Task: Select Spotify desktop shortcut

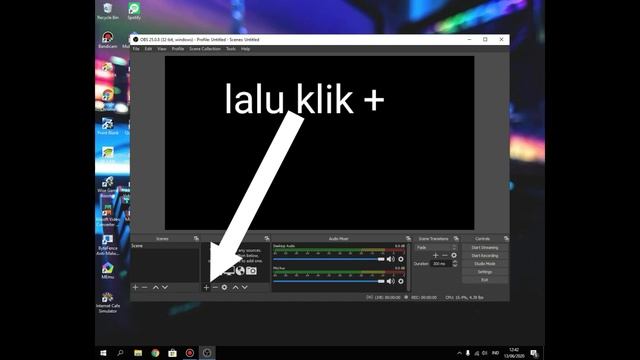Action: coord(134,11)
